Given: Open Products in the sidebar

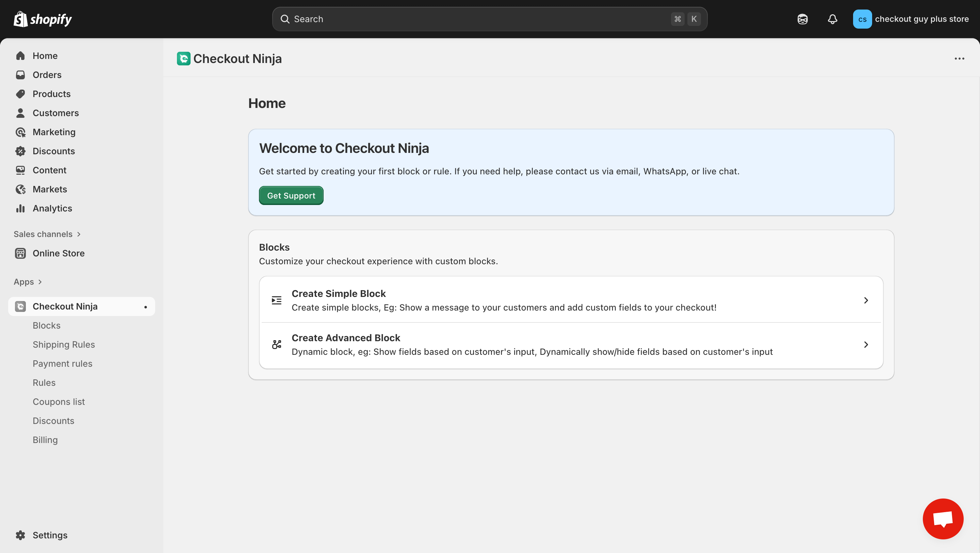Looking at the screenshot, I should tap(81, 94).
